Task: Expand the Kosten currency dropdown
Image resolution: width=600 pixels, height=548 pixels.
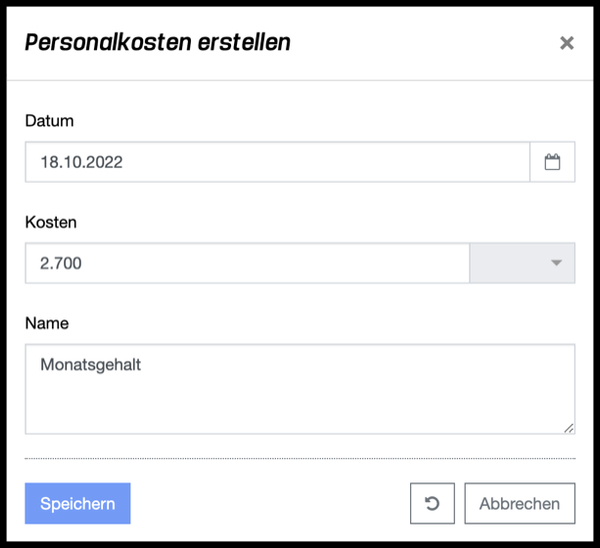Action: pos(522,263)
